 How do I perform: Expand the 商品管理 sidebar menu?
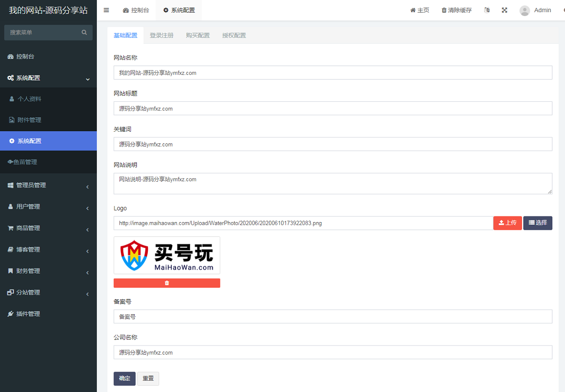tap(48, 228)
